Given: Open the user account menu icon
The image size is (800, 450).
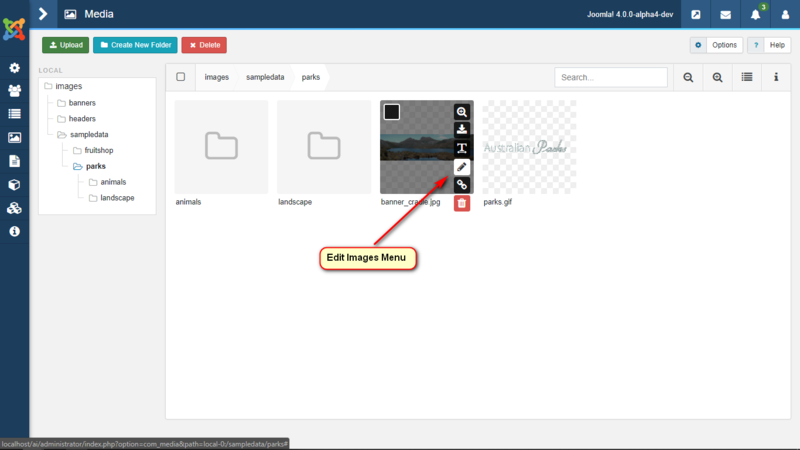Looking at the screenshot, I should pyautogui.click(x=784, y=14).
